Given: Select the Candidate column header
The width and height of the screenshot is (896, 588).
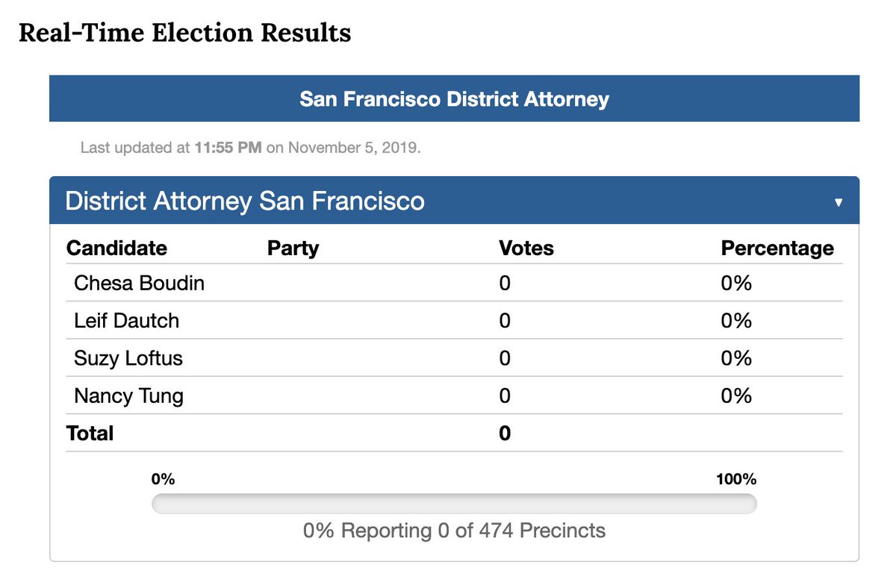Looking at the screenshot, I should coord(116,248).
